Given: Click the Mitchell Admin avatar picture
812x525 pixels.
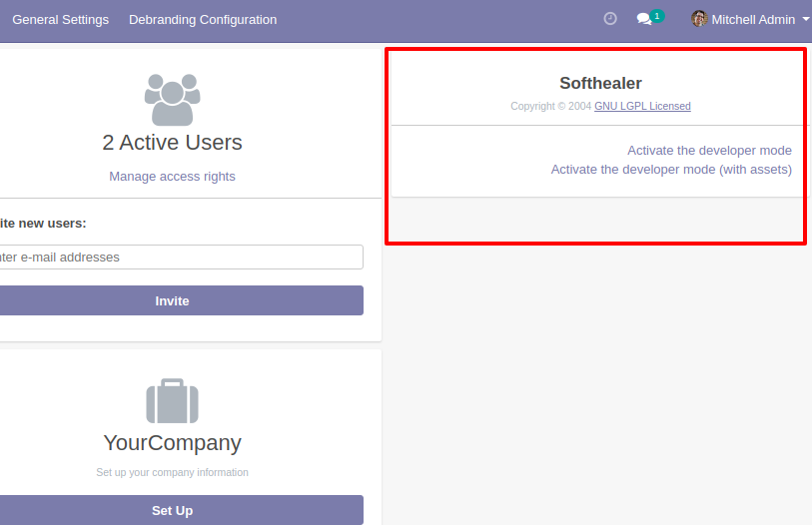Looking at the screenshot, I should pyautogui.click(x=699, y=19).
